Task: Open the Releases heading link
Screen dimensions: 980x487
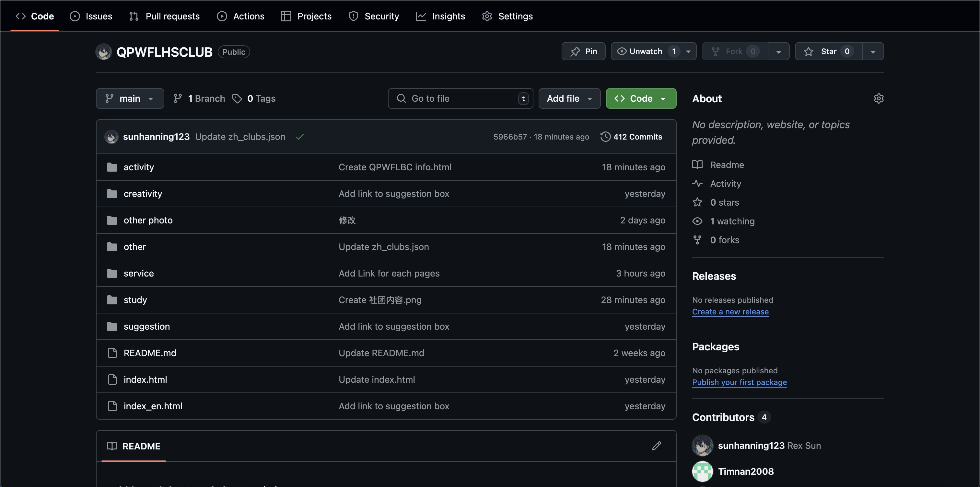Action: 714,277
